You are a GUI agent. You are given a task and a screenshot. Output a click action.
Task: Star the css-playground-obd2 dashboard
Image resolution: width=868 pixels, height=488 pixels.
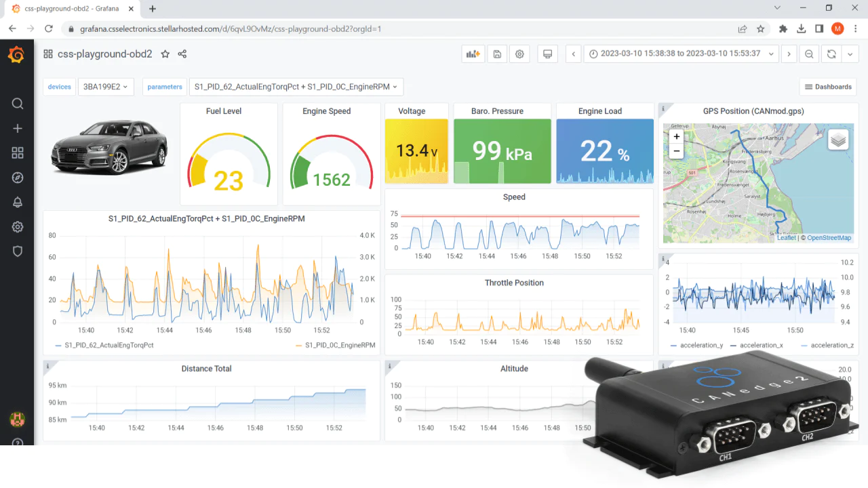pyautogui.click(x=165, y=54)
